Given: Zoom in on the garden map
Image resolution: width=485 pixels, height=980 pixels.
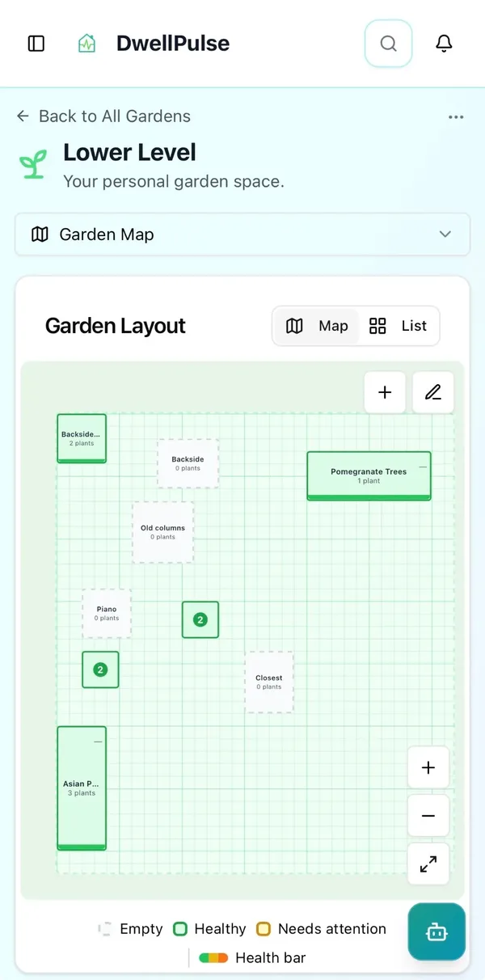Looking at the screenshot, I should pyautogui.click(x=428, y=768).
